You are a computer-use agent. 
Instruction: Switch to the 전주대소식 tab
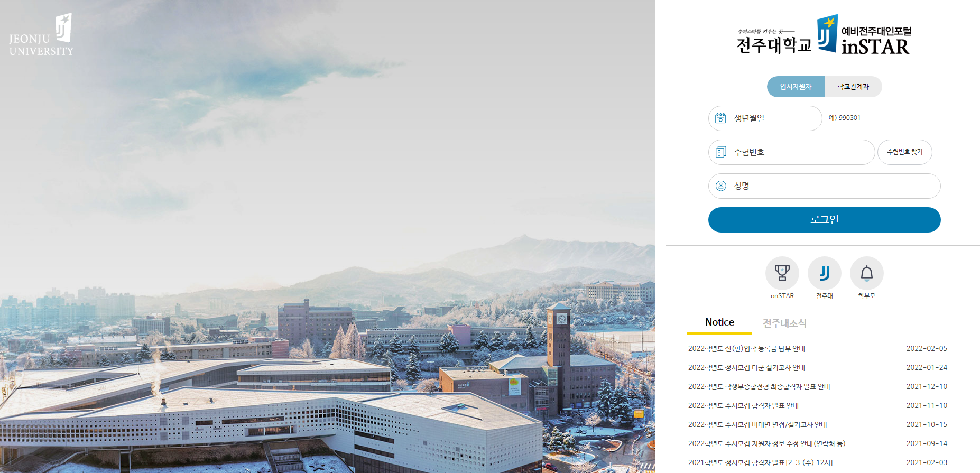pos(784,323)
